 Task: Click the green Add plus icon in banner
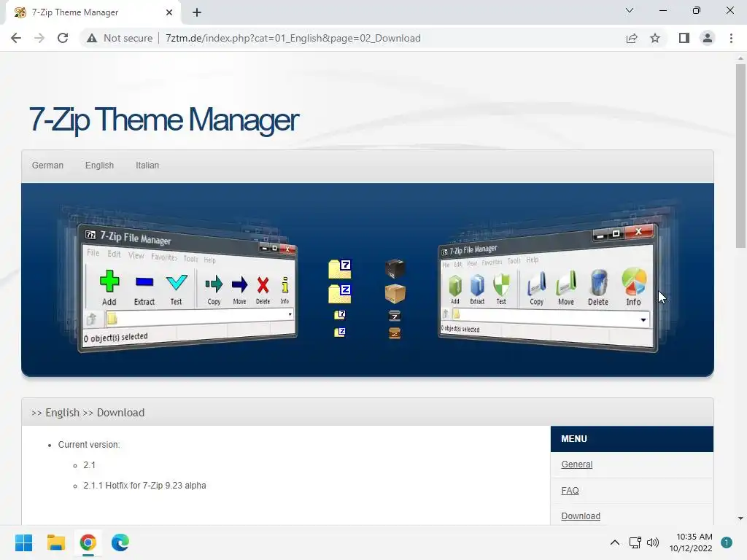click(109, 281)
